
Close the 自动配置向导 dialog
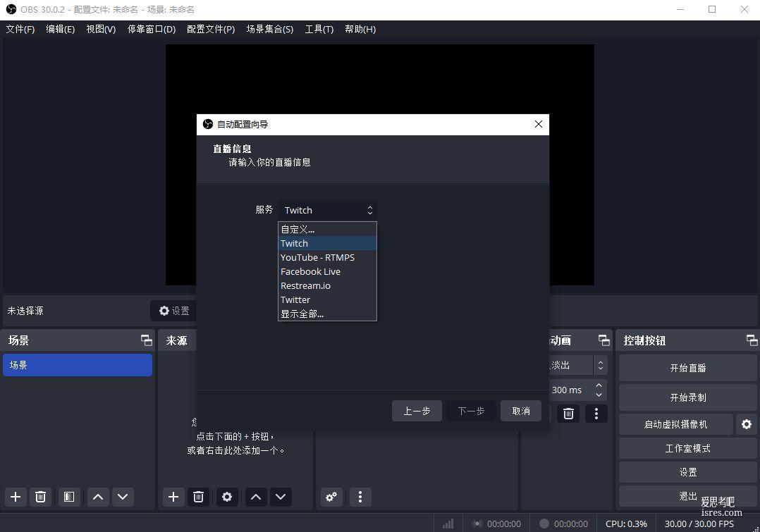coord(539,124)
